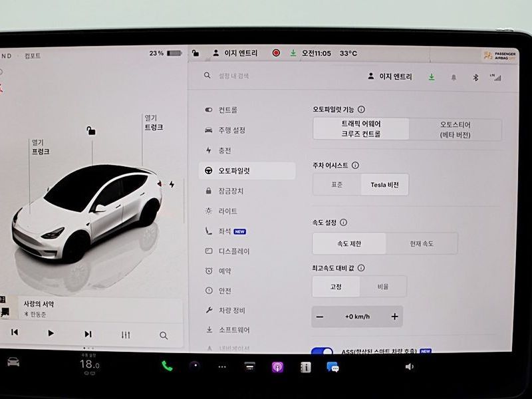Open the podcasts app in the dock
Viewport: 532px width, 399px height.
pyautogui.click(x=277, y=367)
